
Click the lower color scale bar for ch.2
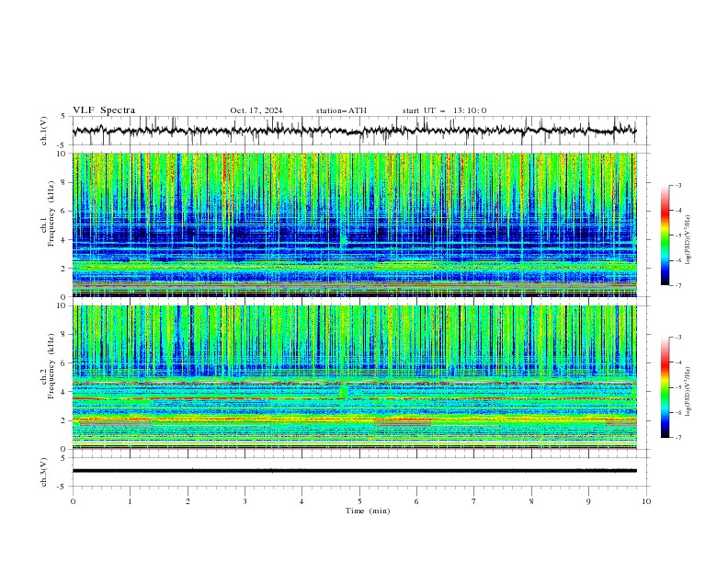point(665,387)
